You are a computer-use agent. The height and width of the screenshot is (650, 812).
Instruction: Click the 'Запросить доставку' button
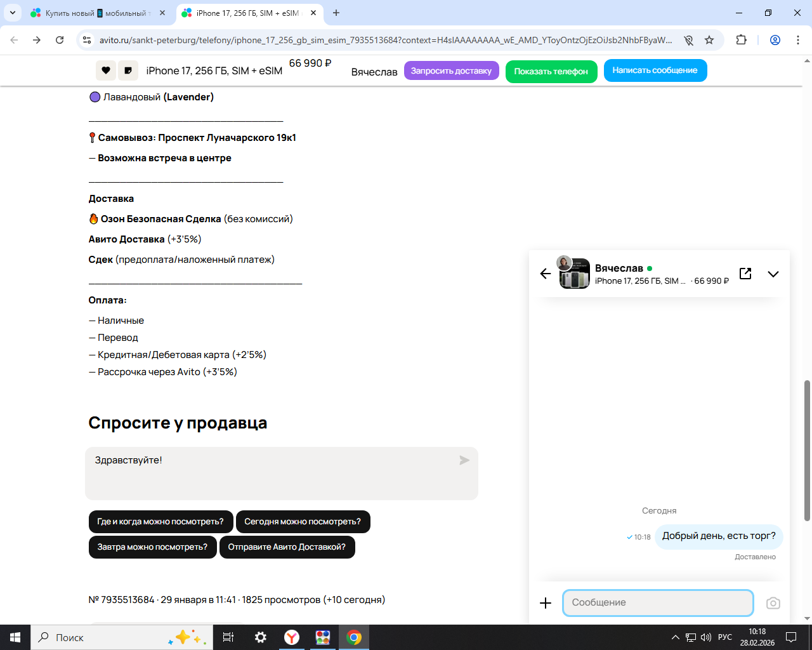(x=451, y=70)
